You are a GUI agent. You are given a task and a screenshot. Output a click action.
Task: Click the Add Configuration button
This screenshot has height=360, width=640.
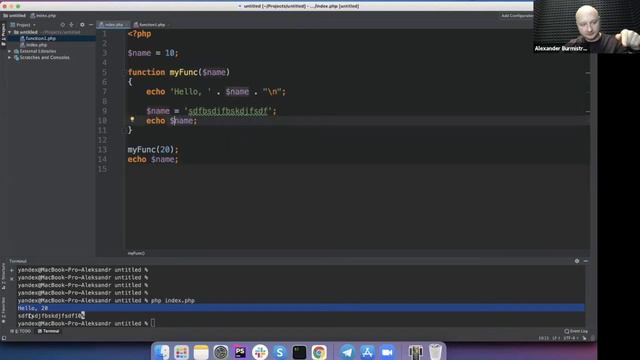(517, 16)
